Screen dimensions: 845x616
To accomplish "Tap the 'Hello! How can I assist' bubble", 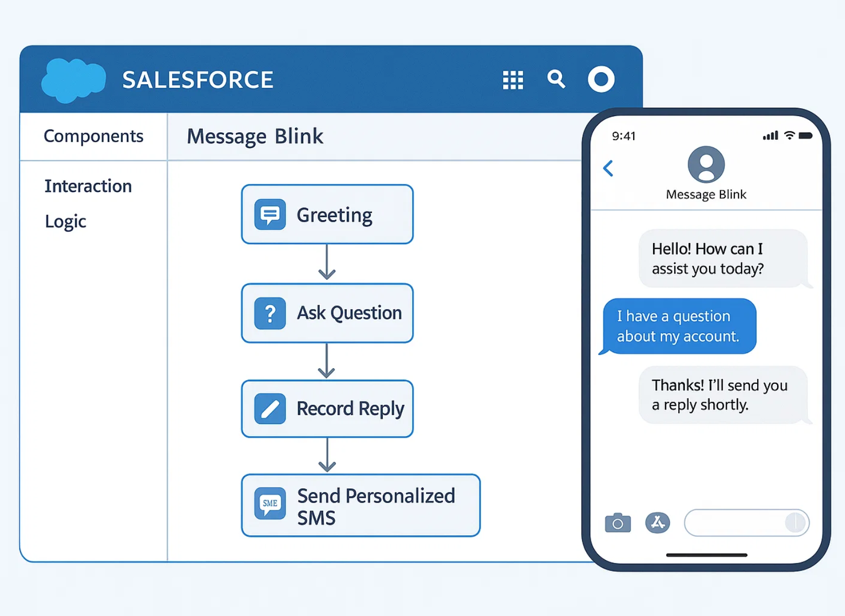I will (x=724, y=258).
